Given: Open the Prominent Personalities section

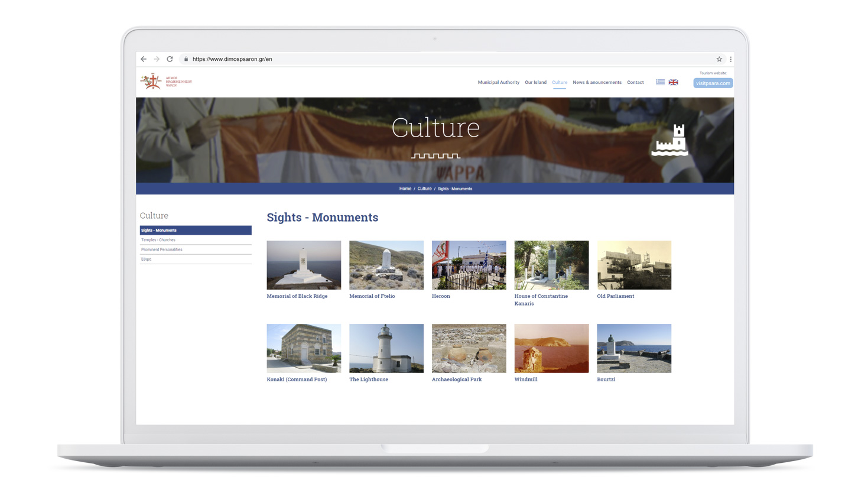Looking at the screenshot, I should 162,249.
